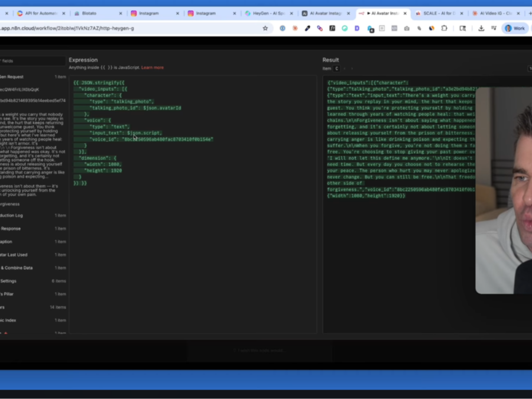Click the presenter webcam video overlay
Image resolution: width=532 pixels, height=399 pixels.
[504, 190]
